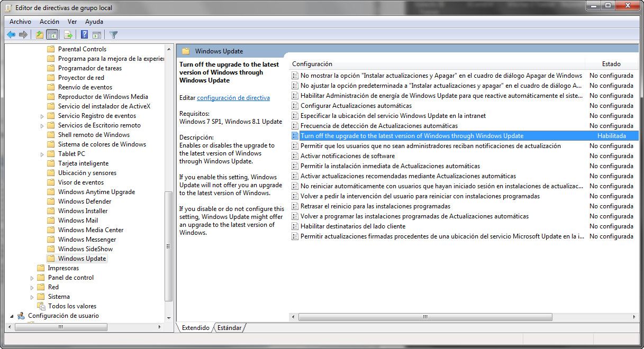Screen dimensions: 644x349
Task: Expand the Red tree node
Action: coord(32,287)
